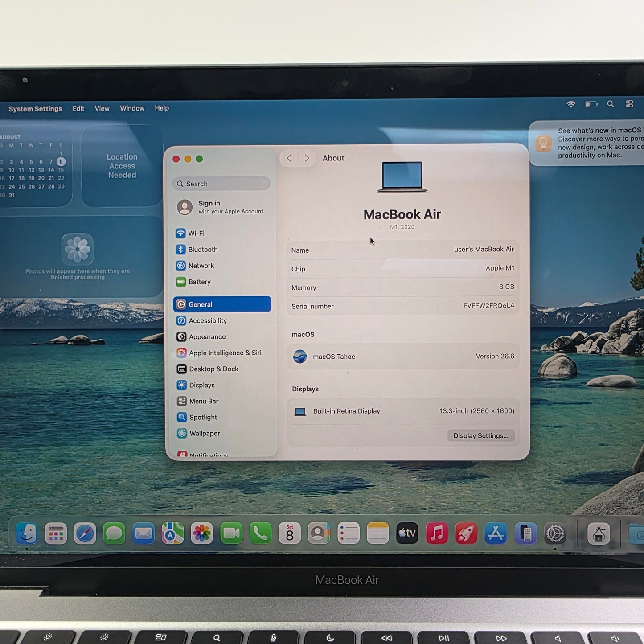Open the Help menu
The image size is (644, 644).
pos(162,108)
